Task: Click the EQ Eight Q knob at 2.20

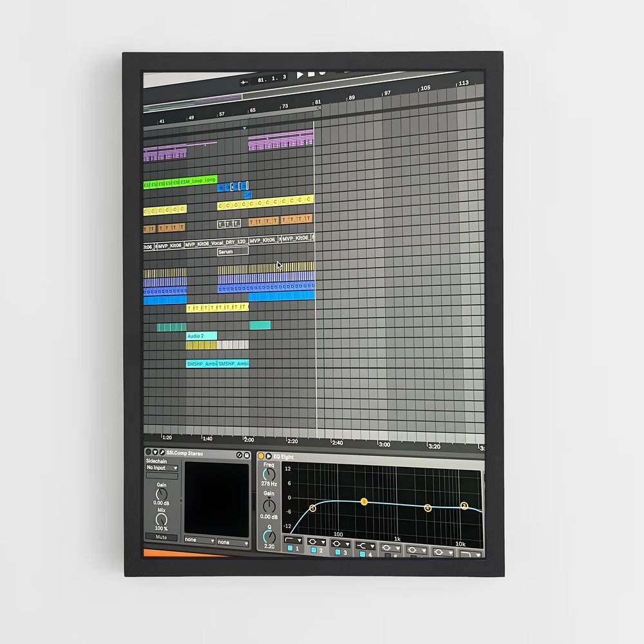Action: [269, 536]
